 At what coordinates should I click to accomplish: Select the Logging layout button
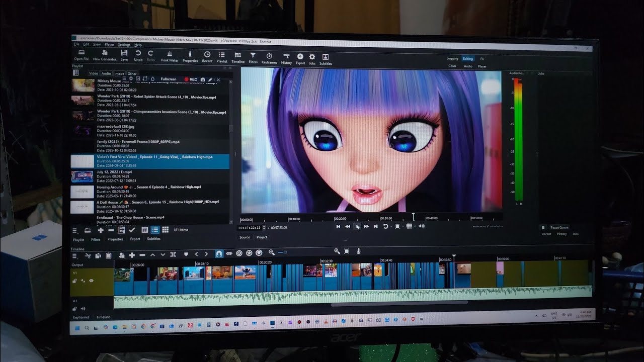[452, 59]
